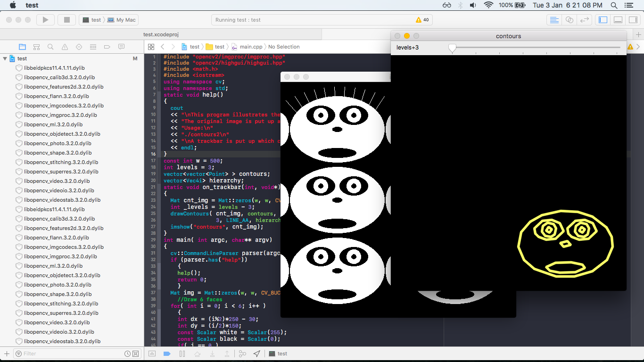Collapse the test project disclosure triangle
The image size is (644, 362).
click(5, 58)
